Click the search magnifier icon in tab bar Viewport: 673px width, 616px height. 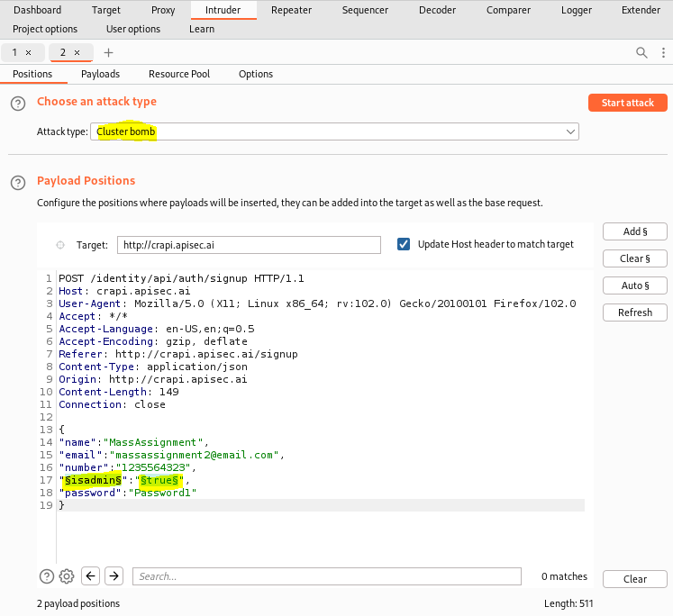[641, 53]
